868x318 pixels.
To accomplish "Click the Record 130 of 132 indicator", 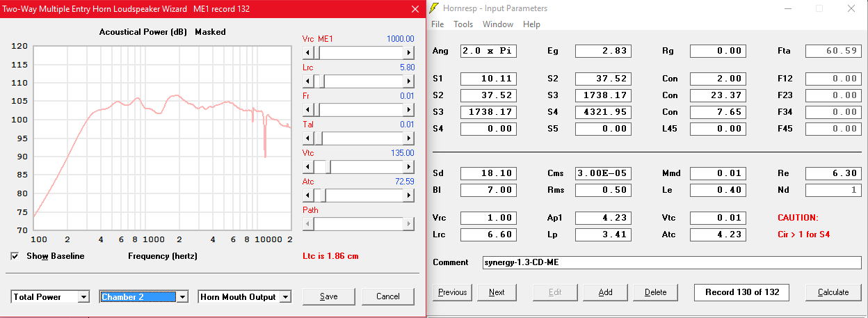I will pyautogui.click(x=741, y=292).
